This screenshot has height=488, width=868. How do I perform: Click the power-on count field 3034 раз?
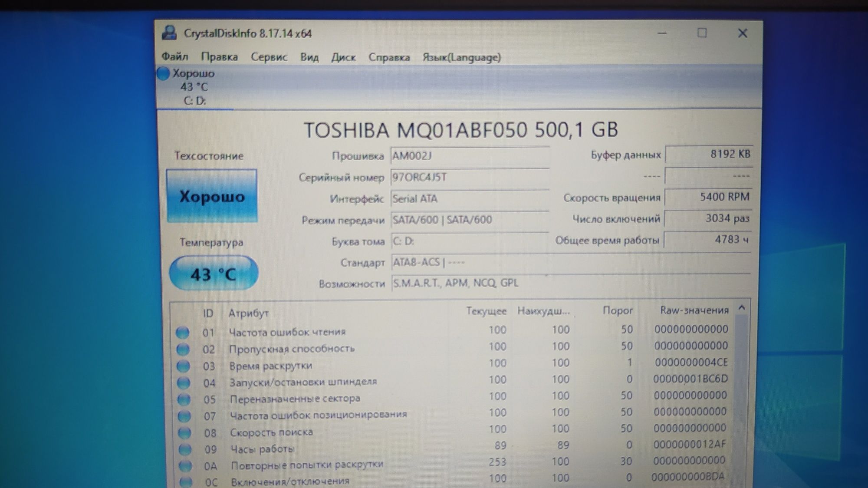click(708, 218)
